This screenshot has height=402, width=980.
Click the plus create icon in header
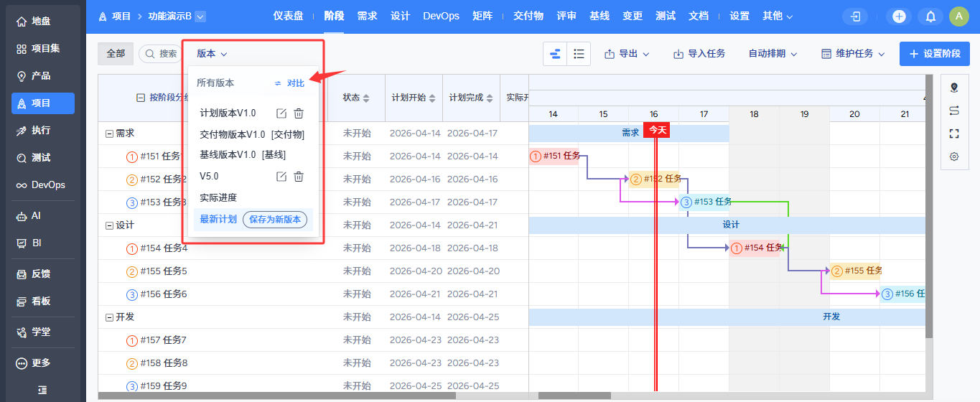900,17
